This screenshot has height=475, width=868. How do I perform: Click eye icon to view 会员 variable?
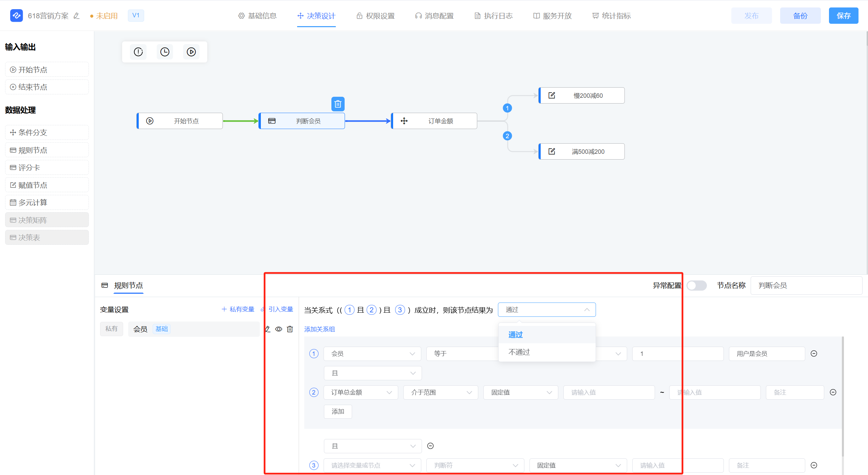[x=278, y=329]
